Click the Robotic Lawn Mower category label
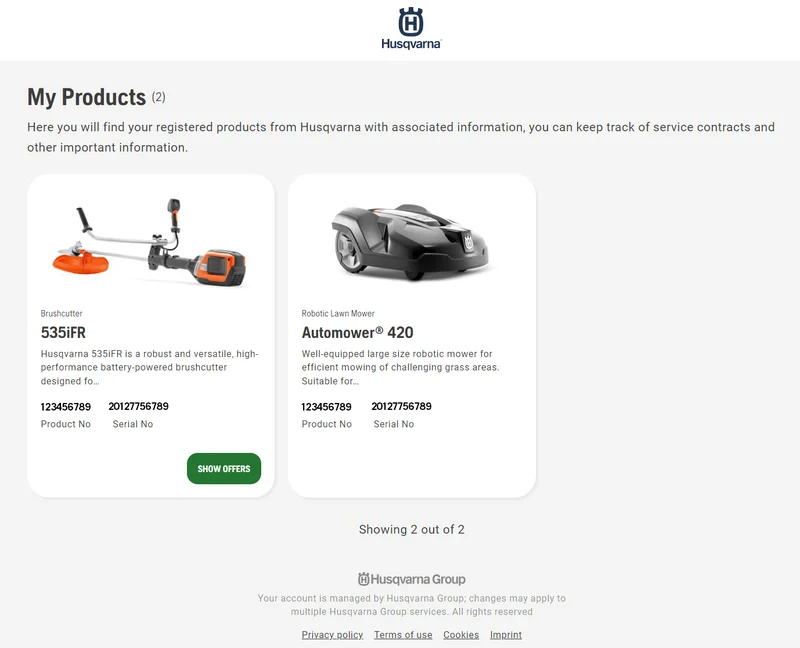 pos(338,313)
